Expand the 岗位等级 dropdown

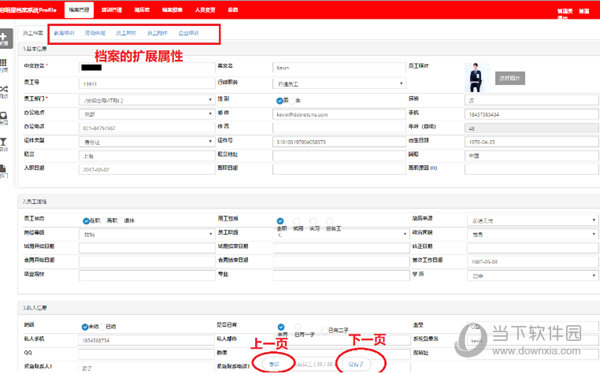pyautogui.click(x=147, y=234)
